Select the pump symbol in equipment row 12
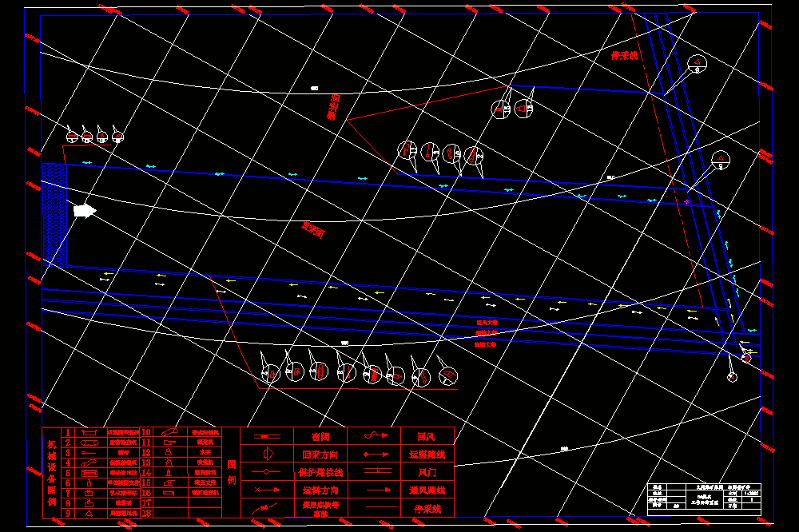Image resolution: width=799 pixels, height=532 pixels. pos(169,452)
